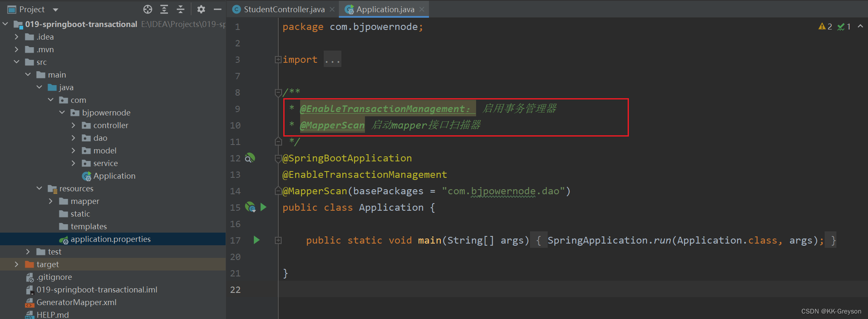
Task: Click the SpringApplication.run call
Action: click(609, 240)
